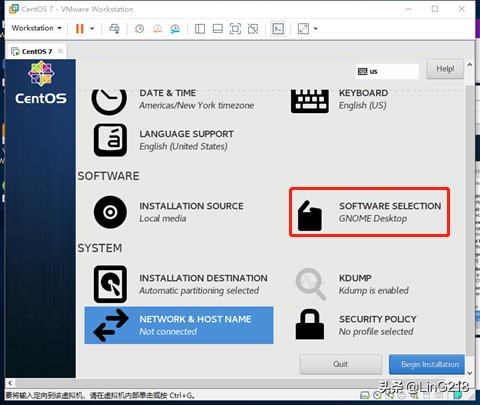Screen dimensions: 480x405
Task: Open Software Selection package icon
Action: [x=310, y=216]
